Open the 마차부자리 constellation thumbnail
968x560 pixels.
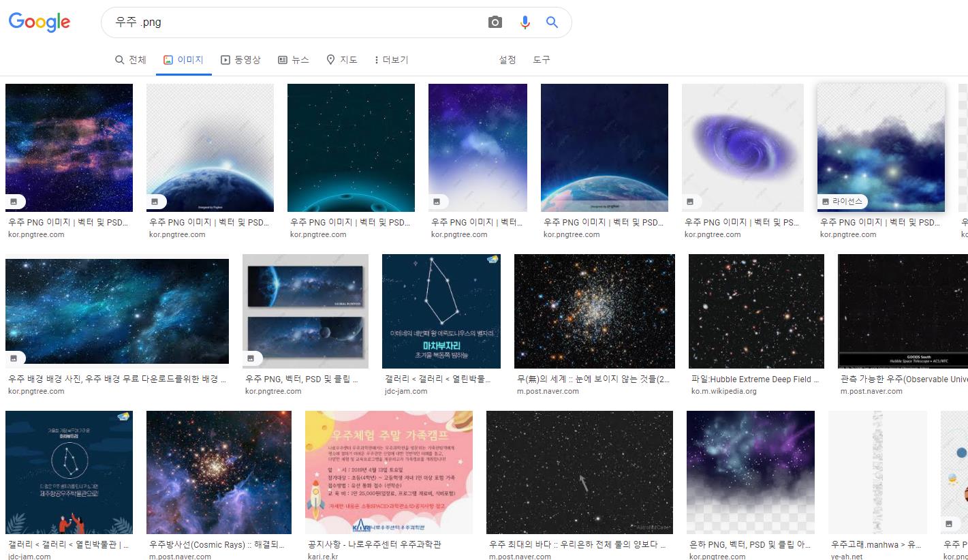(x=441, y=311)
